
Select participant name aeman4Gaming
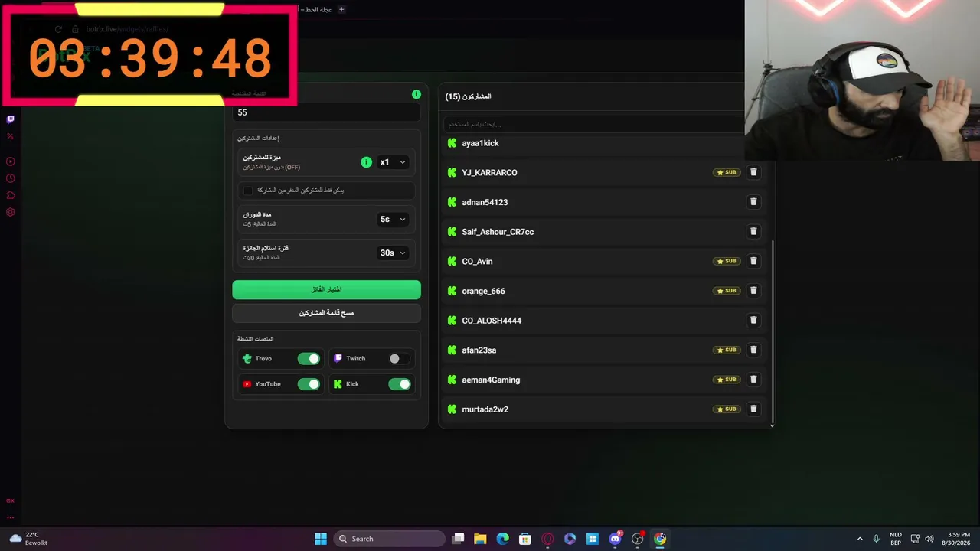pyautogui.click(x=491, y=380)
